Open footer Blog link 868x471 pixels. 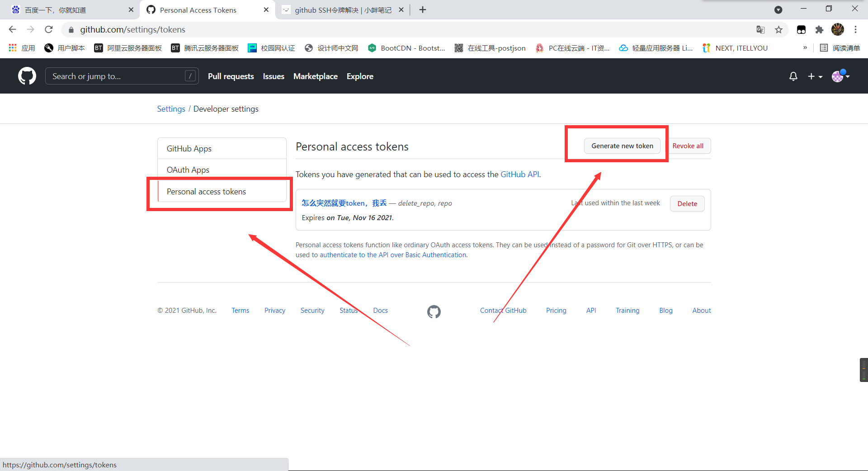666,311
